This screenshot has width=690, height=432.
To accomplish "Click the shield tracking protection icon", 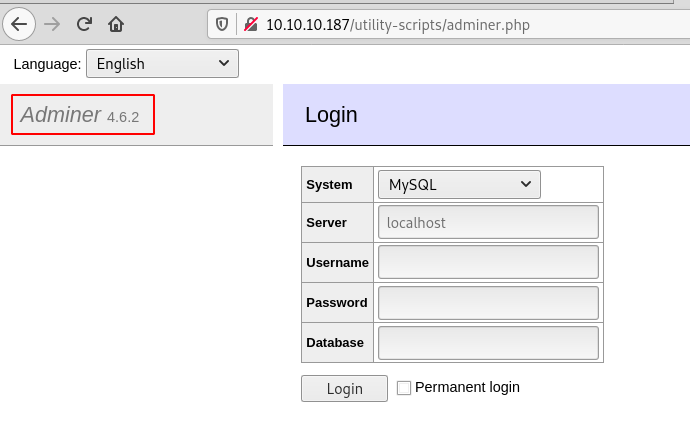I will pos(222,24).
